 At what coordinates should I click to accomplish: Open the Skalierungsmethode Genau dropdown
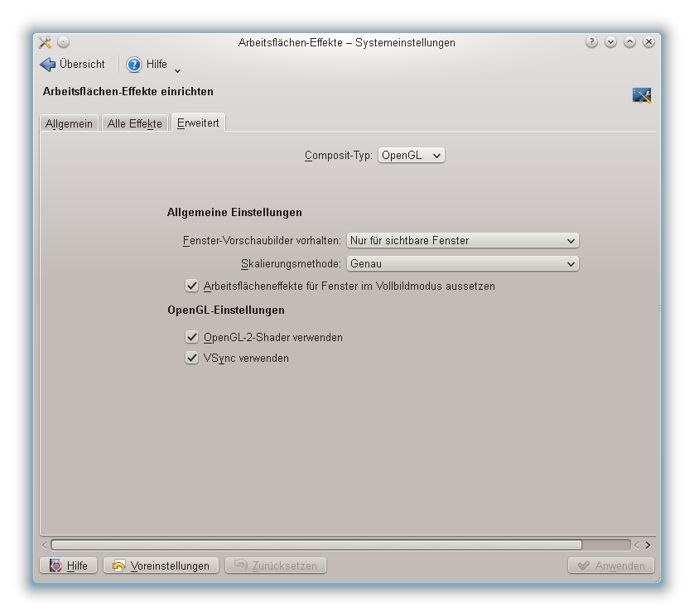(x=462, y=264)
